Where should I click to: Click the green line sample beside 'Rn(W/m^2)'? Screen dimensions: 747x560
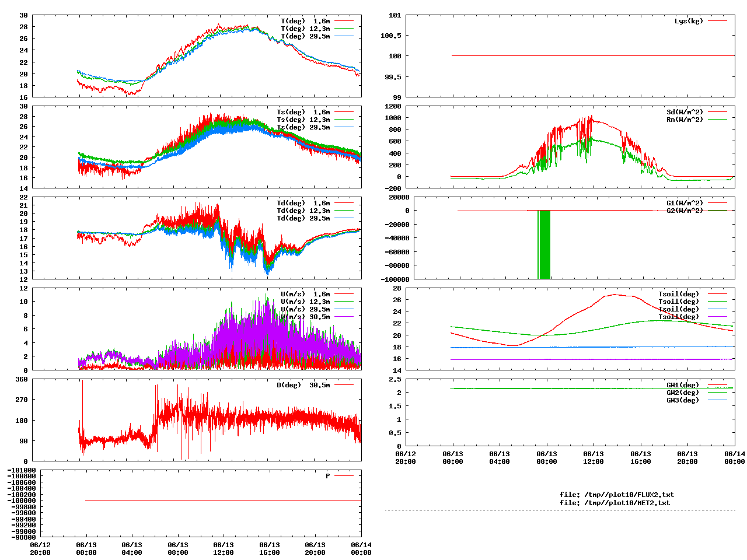point(718,120)
